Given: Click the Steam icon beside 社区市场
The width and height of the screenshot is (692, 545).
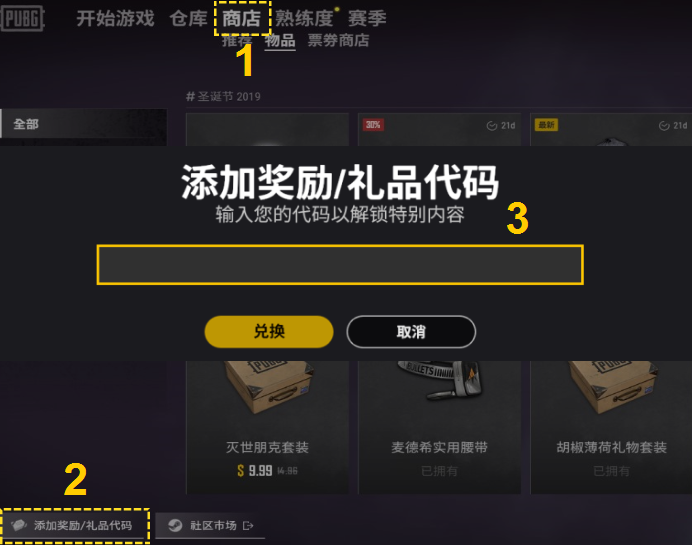Looking at the screenshot, I should 175,525.
